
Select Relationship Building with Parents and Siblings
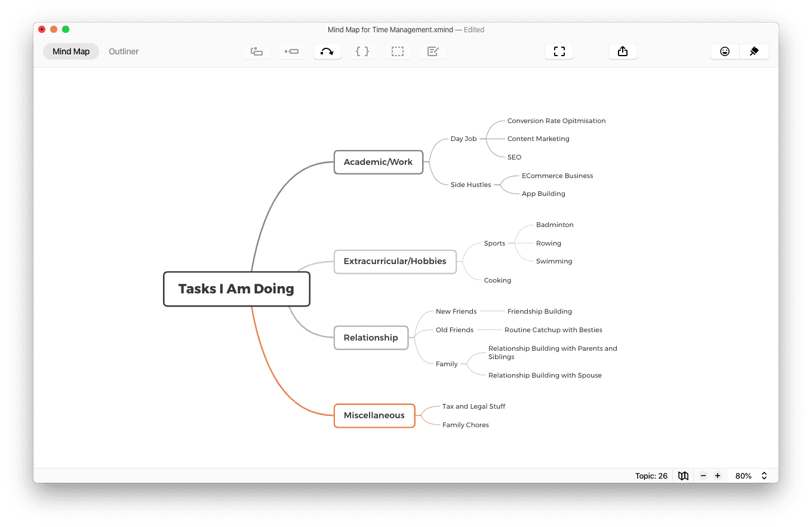pyautogui.click(x=553, y=353)
